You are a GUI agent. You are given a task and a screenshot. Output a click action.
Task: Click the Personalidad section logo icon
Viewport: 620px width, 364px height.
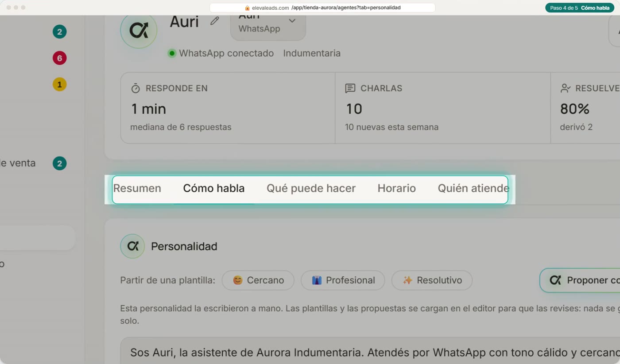point(133,246)
